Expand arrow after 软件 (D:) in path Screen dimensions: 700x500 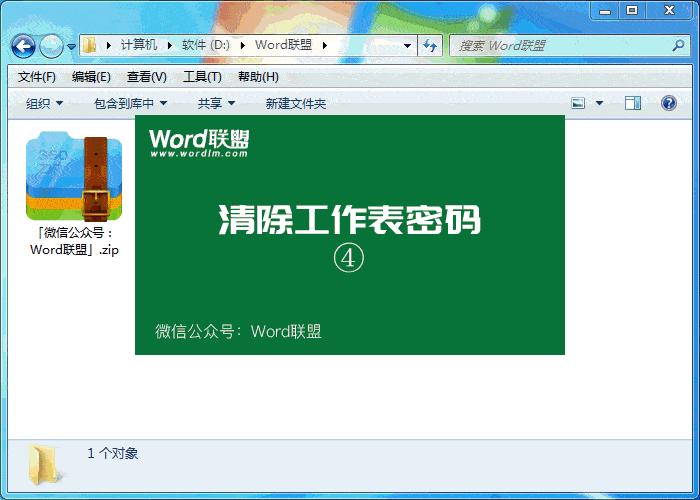[x=242, y=46]
